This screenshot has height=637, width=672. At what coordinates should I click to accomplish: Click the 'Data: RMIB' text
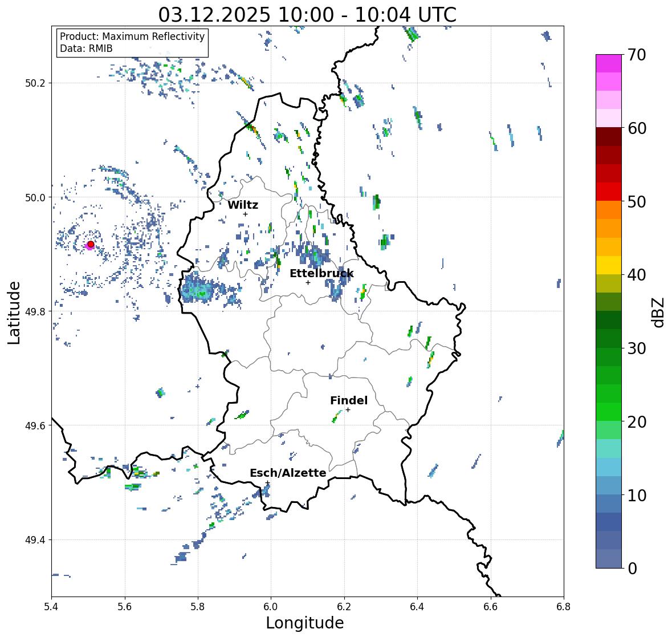pyautogui.click(x=86, y=48)
